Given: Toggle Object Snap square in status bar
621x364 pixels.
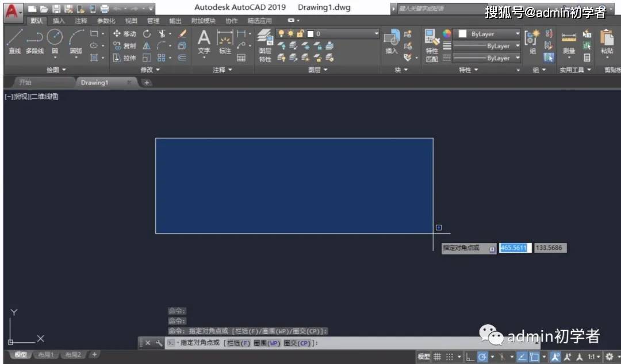Looking at the screenshot, I should tap(534, 357).
